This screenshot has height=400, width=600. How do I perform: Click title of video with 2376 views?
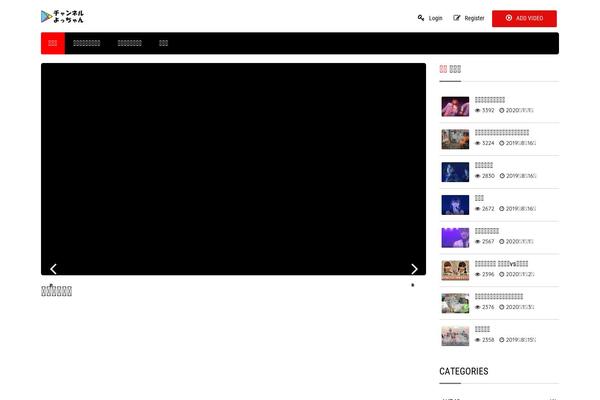point(499,297)
